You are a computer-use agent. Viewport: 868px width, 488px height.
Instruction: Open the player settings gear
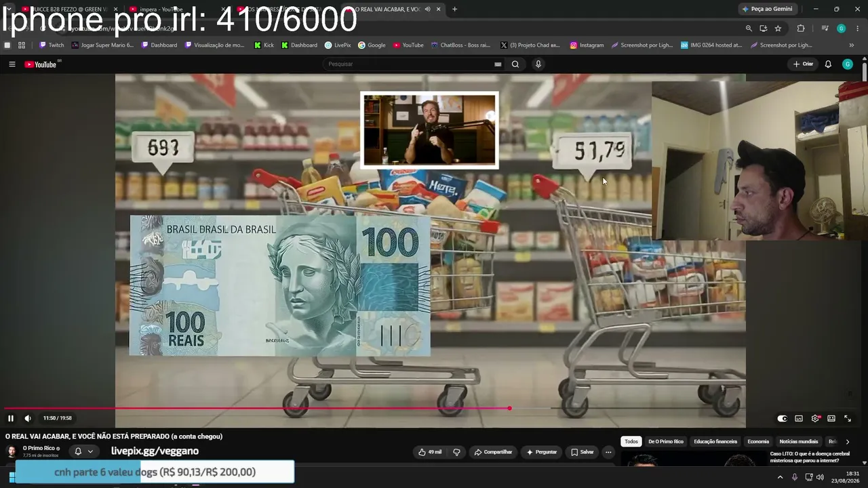815,419
